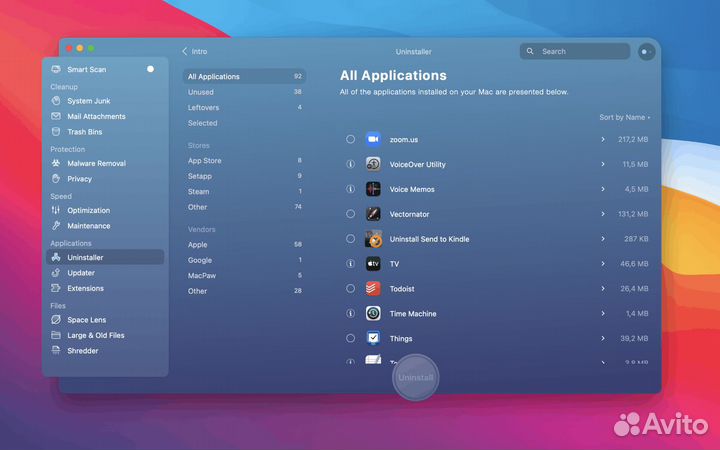
Task: Click the Shredder icon
Action: (x=56, y=351)
